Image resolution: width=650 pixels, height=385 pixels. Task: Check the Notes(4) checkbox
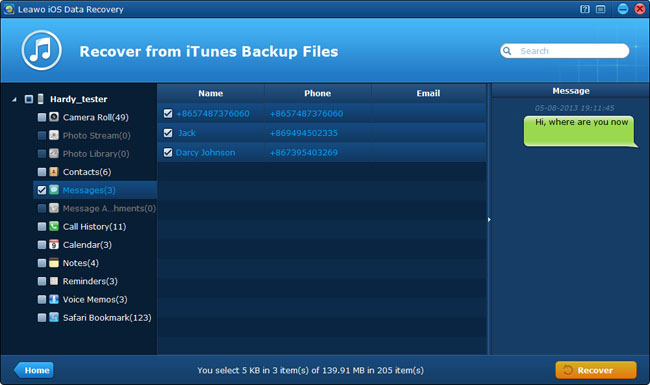tap(42, 263)
